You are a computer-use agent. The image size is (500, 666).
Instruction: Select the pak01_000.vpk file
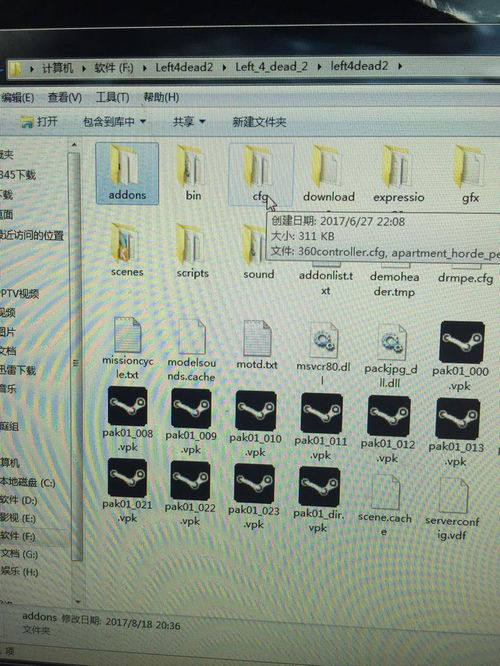point(461,357)
